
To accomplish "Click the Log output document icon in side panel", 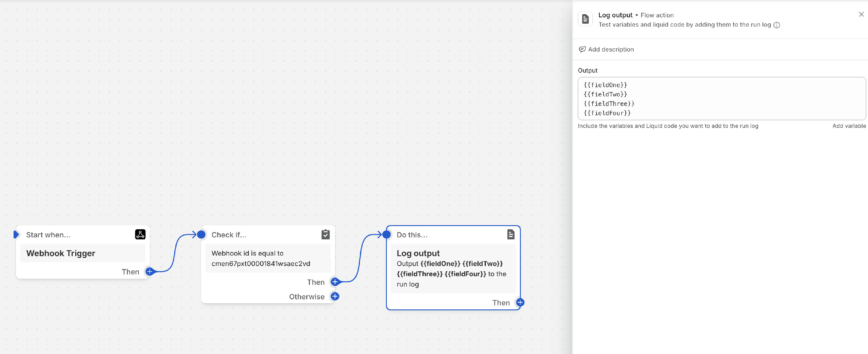I will pos(585,19).
